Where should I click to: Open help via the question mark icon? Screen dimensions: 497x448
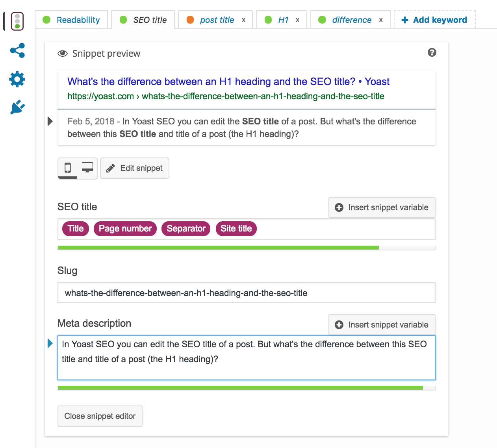point(432,52)
